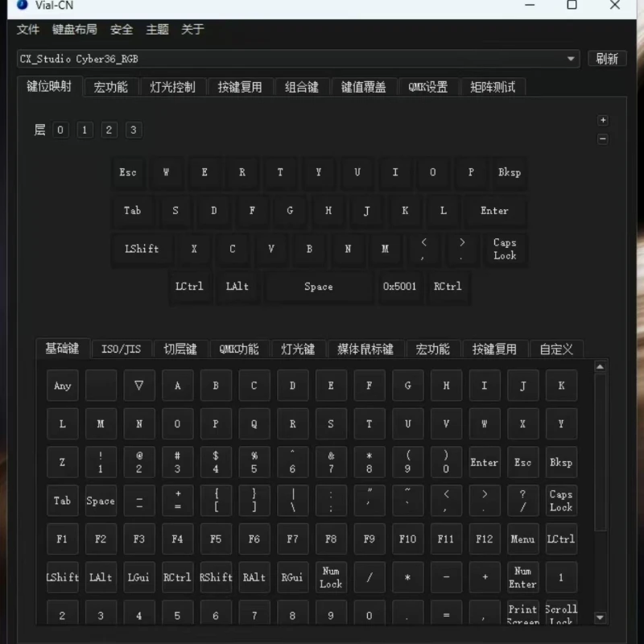This screenshot has height=644, width=644.
Task: Choose the Caps Lock key on layout
Action: 505,249
